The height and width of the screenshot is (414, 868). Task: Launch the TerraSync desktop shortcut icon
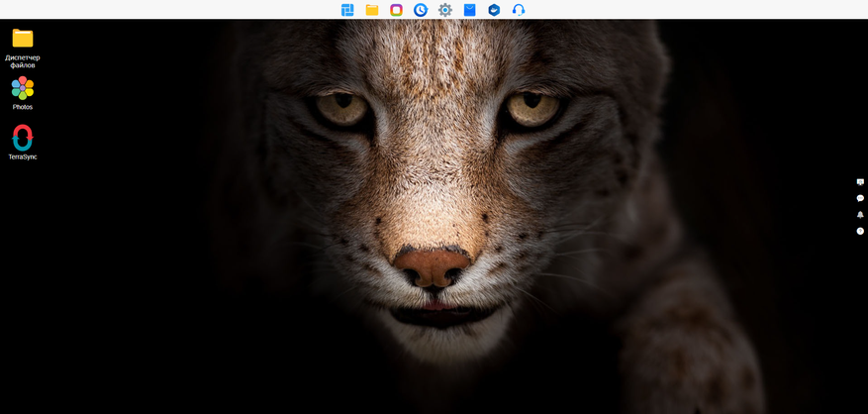pyautogui.click(x=23, y=138)
